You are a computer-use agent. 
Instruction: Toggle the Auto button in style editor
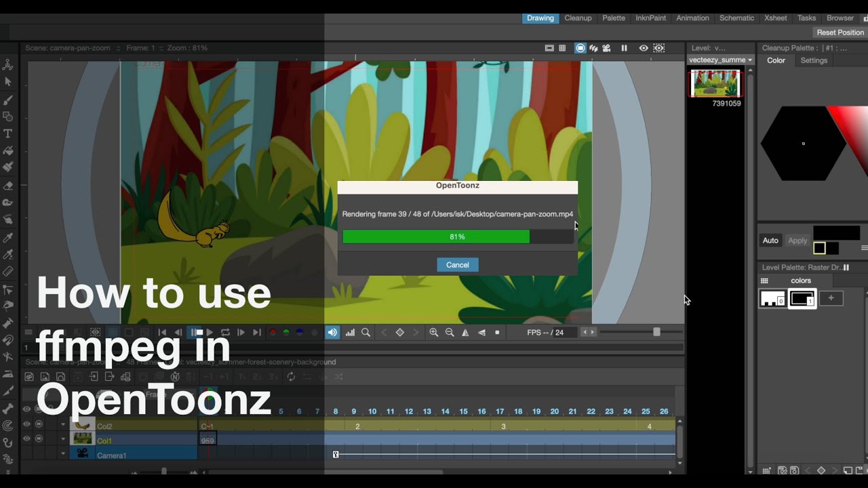[x=770, y=241]
